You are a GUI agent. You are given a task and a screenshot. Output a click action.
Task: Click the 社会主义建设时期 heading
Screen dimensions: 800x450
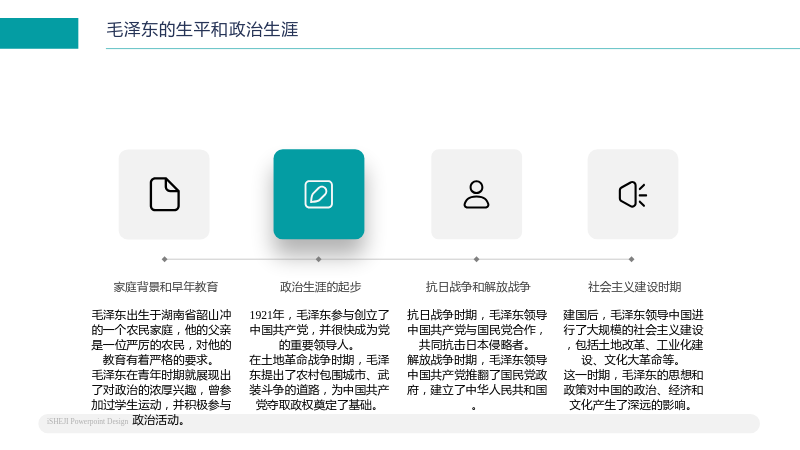[x=634, y=287]
